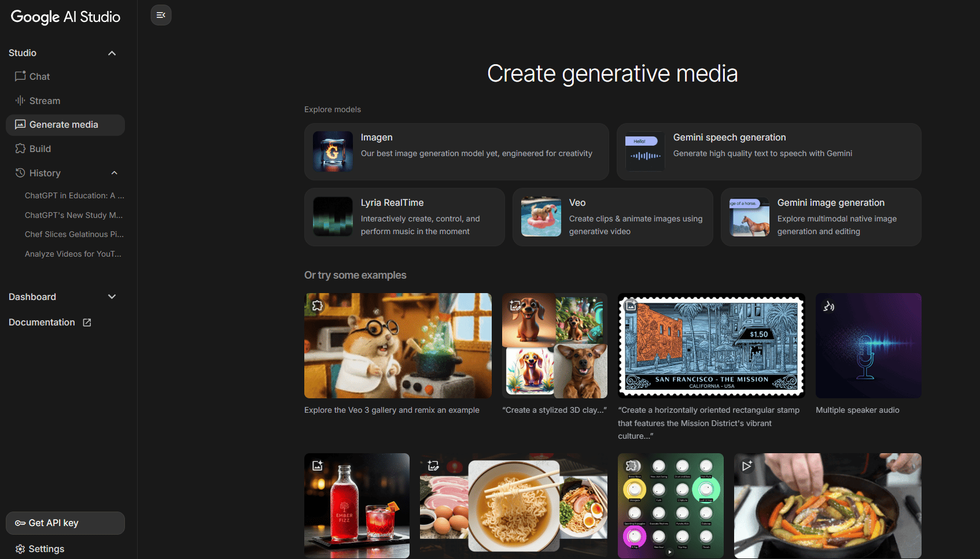Click the Lyria RealTime thumbnail icon

tap(333, 217)
